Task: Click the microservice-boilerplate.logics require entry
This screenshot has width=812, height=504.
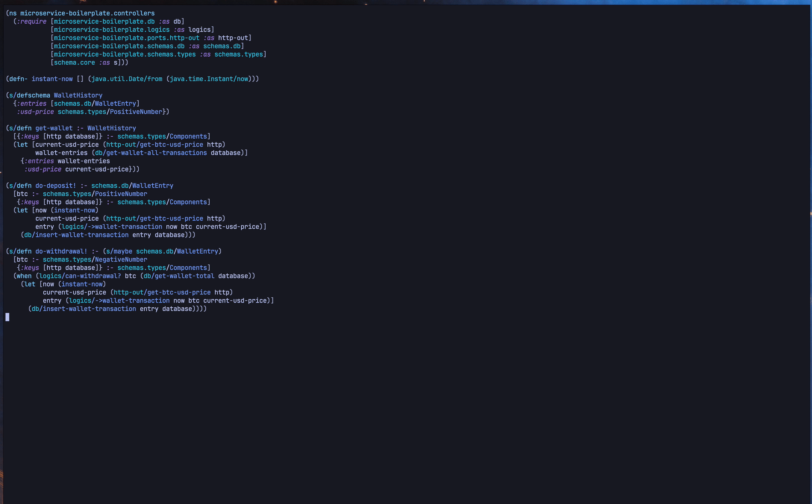Action: (111, 30)
